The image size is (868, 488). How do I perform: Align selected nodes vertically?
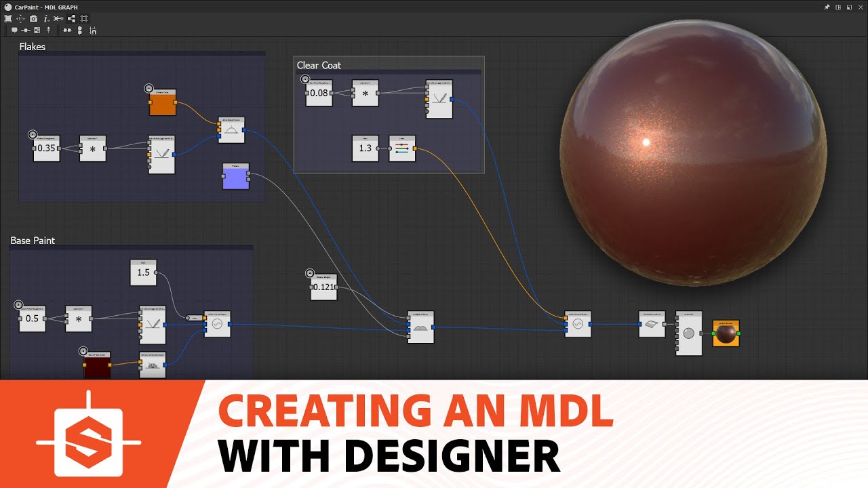tap(80, 30)
